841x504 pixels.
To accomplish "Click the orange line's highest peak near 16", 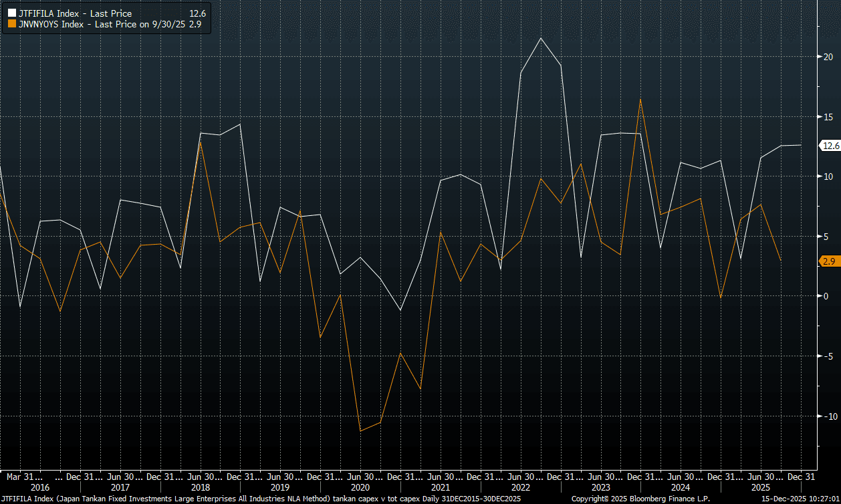I will tap(640, 100).
